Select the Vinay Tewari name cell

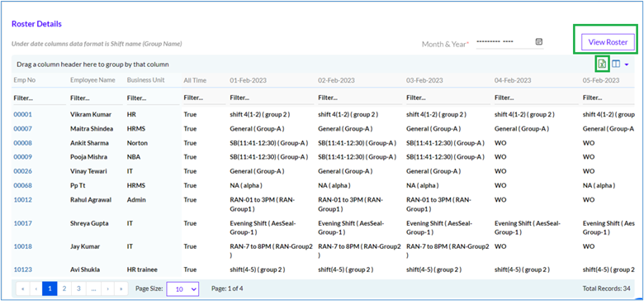(x=89, y=171)
